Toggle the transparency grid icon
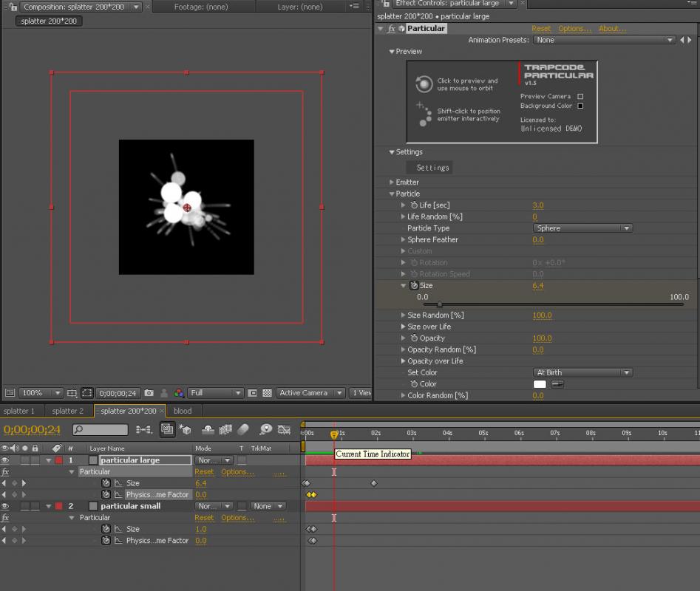The image size is (700, 591). coord(267,393)
